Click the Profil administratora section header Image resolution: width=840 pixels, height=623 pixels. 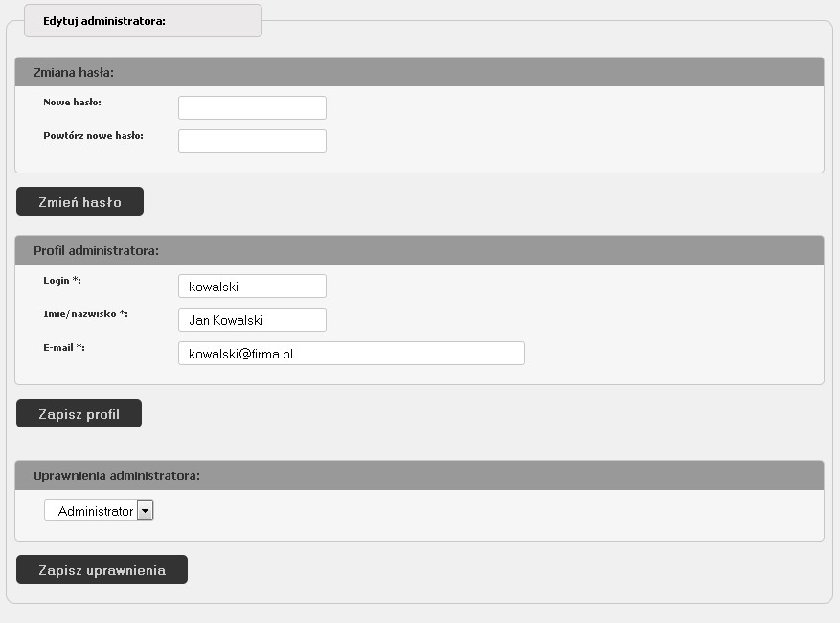coord(419,250)
